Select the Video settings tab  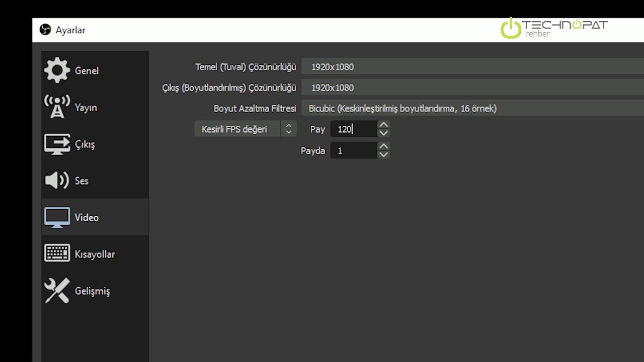click(x=95, y=217)
